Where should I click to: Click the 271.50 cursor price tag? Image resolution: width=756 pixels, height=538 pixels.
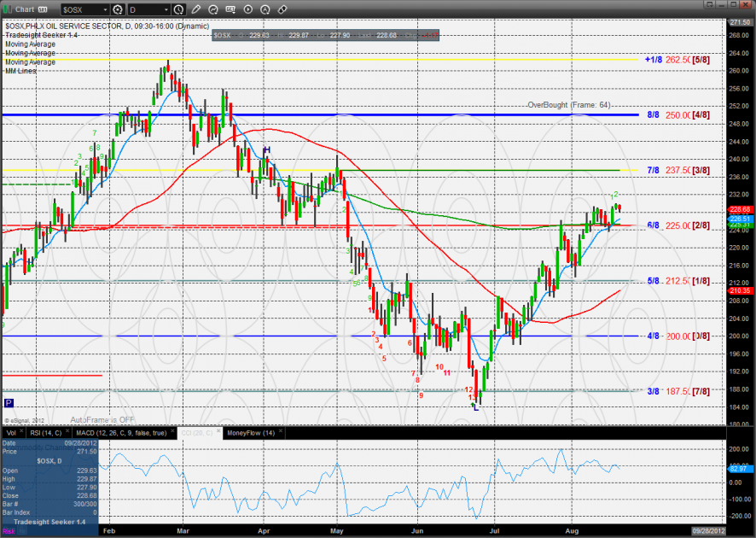pyautogui.click(x=740, y=22)
